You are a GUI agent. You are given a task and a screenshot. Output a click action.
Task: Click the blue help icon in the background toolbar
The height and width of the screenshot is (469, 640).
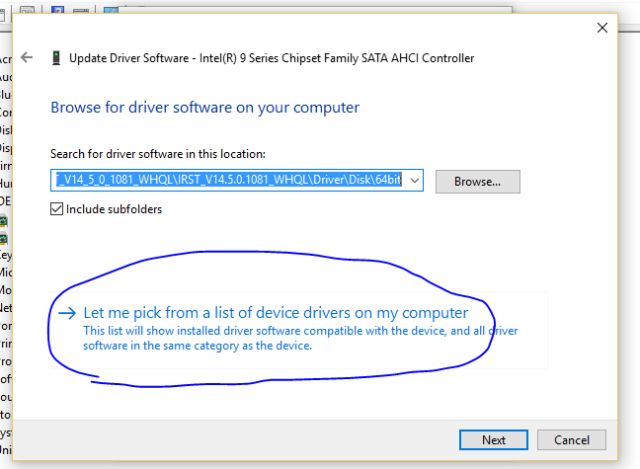tap(57, 11)
